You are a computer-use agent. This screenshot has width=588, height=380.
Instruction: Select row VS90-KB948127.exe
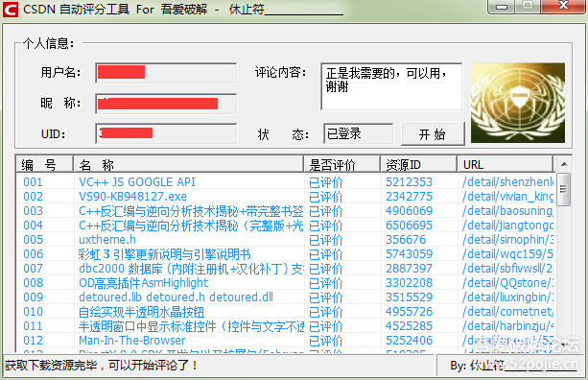(x=285, y=196)
